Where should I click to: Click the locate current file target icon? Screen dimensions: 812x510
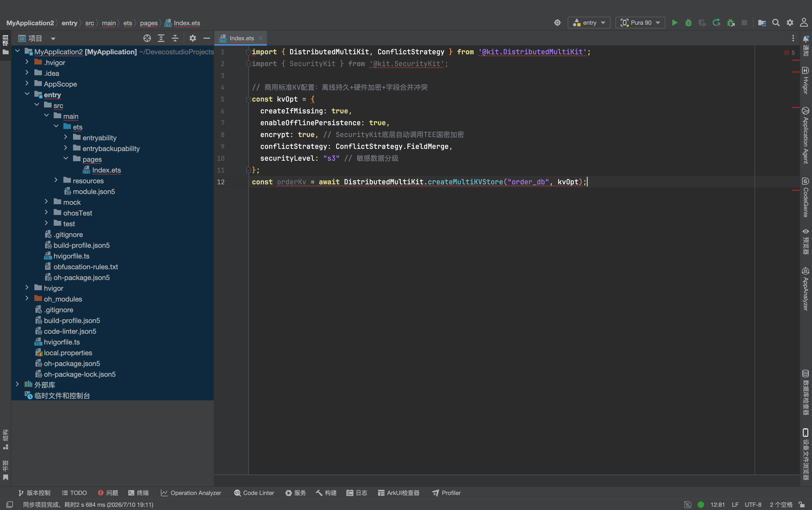click(x=147, y=38)
